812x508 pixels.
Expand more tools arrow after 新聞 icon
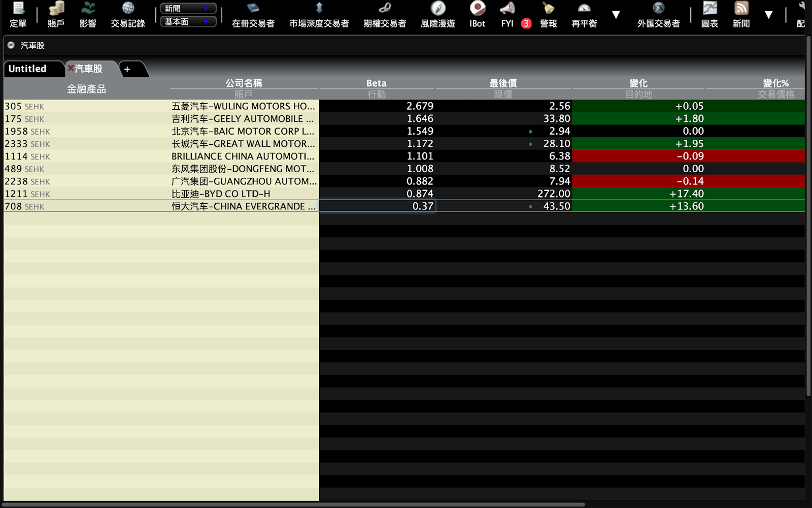click(768, 15)
